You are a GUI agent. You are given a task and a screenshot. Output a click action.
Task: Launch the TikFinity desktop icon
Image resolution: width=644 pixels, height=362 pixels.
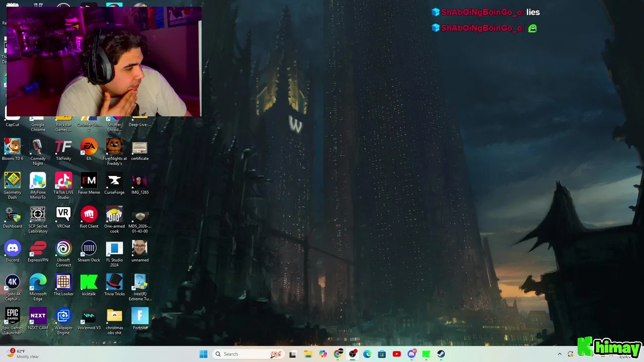coord(63,147)
